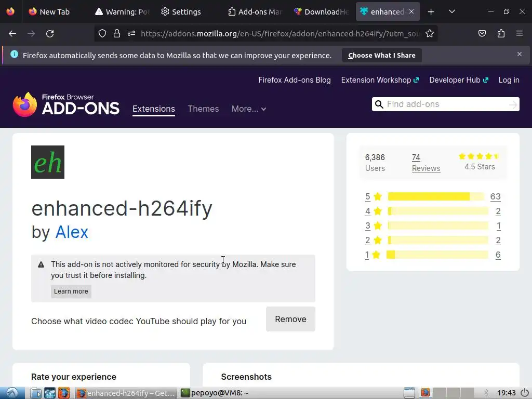Select the Themes navigation item
The image size is (532, 399).
(x=203, y=109)
